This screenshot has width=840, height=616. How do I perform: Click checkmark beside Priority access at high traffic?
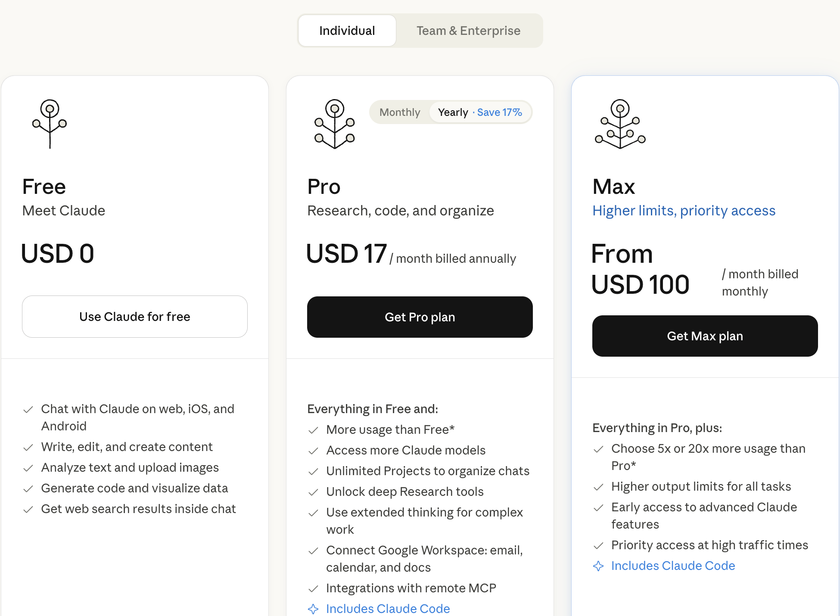pos(598,545)
